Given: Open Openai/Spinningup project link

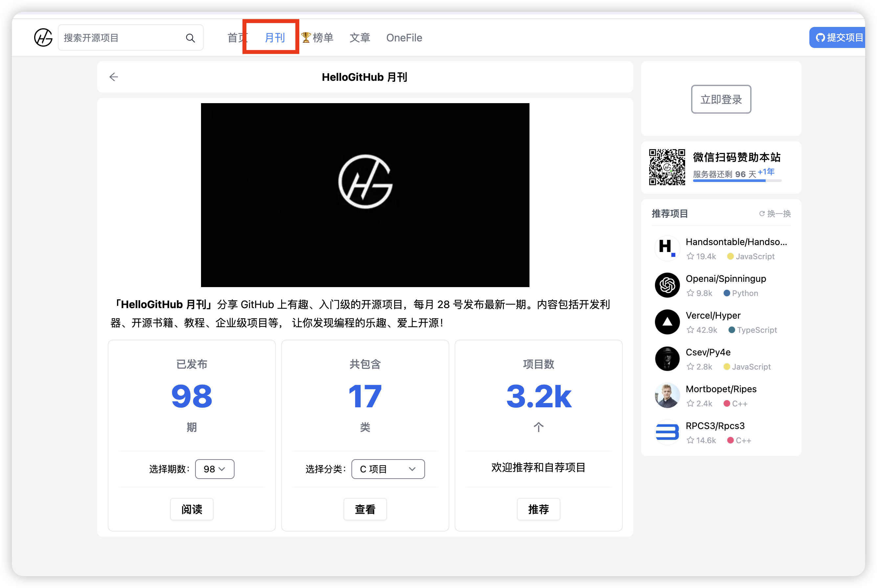Looking at the screenshot, I should pyautogui.click(x=726, y=279).
